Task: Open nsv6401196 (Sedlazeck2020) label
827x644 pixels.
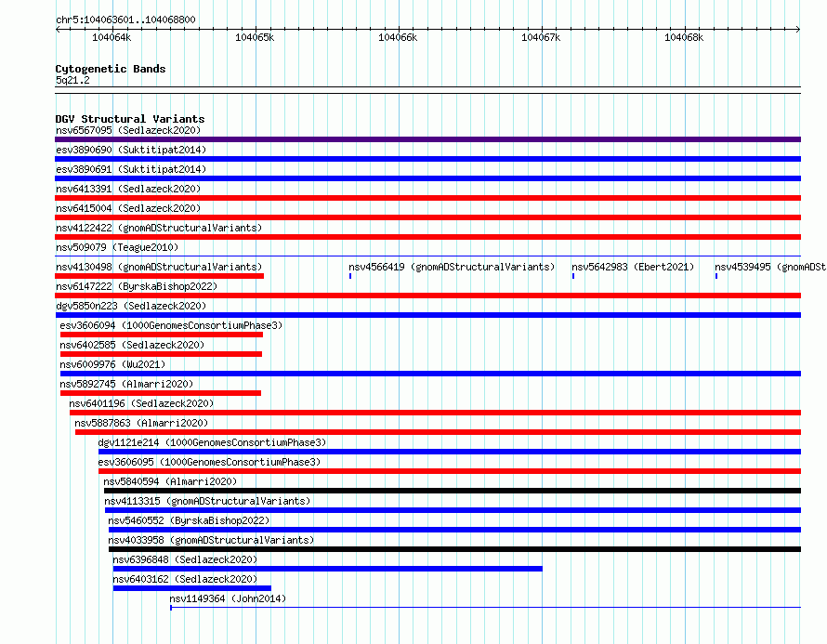Action: click(141, 403)
